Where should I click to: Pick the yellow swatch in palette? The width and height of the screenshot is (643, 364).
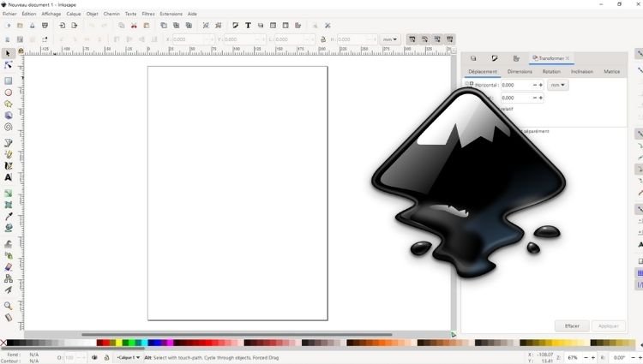click(119, 343)
